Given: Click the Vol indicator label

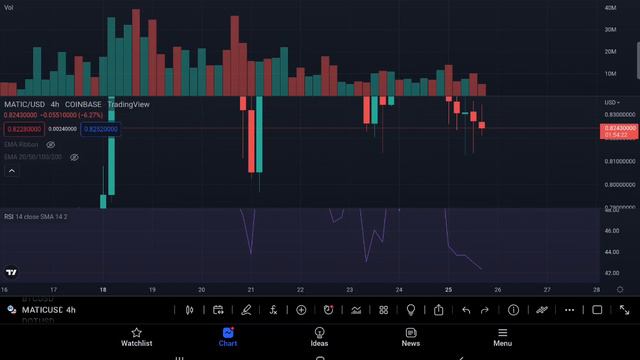Looking at the screenshot, I should click(9, 7).
